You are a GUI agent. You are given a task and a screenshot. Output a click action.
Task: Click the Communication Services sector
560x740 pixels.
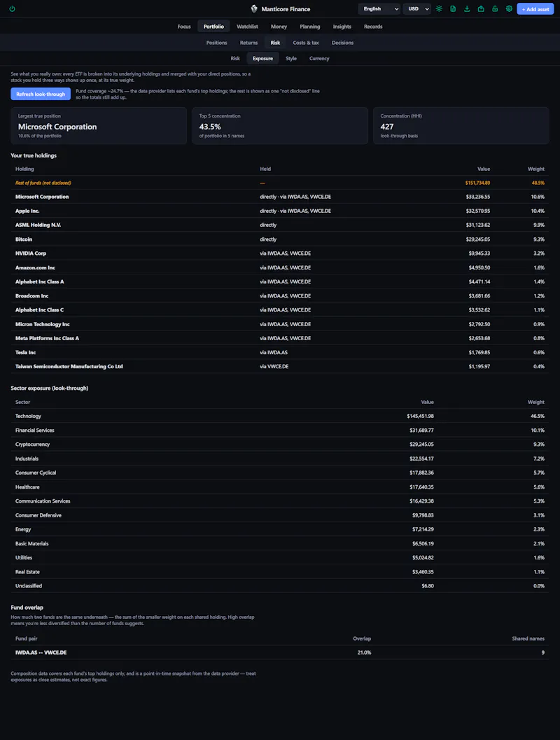[x=43, y=501]
